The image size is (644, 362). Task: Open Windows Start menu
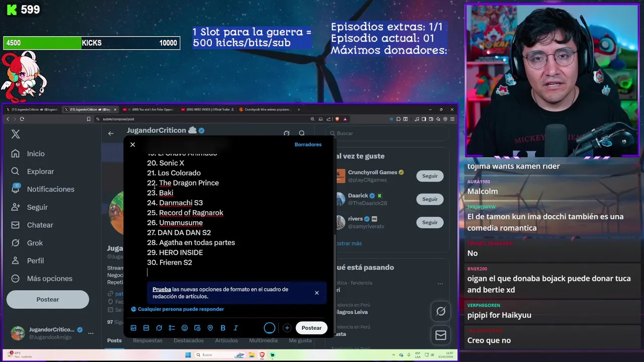pyautogui.click(x=188, y=355)
